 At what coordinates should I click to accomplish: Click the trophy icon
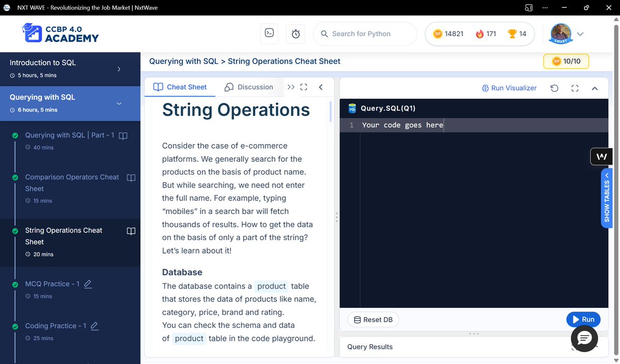(512, 34)
